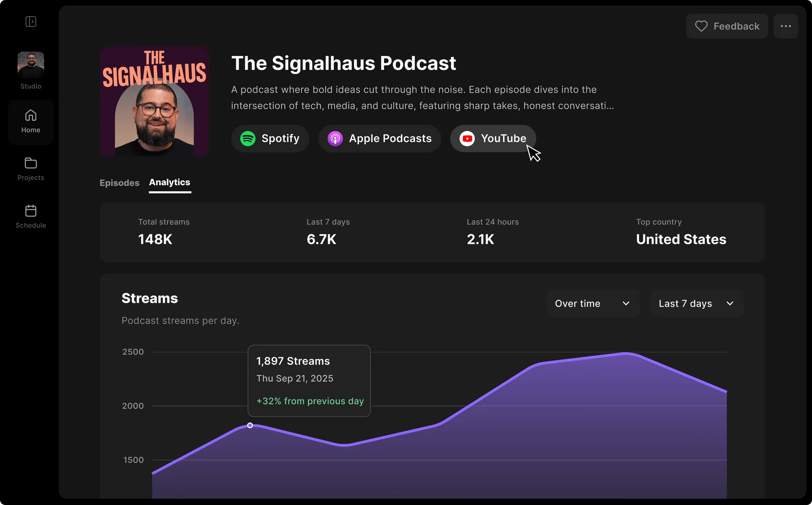Switch to the Episodes tab
This screenshot has width=812, height=505.
point(119,183)
